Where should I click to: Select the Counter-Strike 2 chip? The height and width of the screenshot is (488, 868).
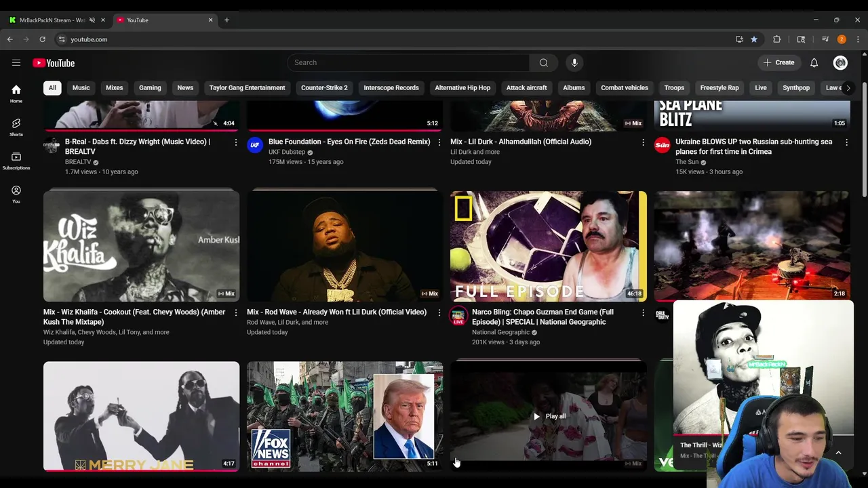tap(324, 87)
